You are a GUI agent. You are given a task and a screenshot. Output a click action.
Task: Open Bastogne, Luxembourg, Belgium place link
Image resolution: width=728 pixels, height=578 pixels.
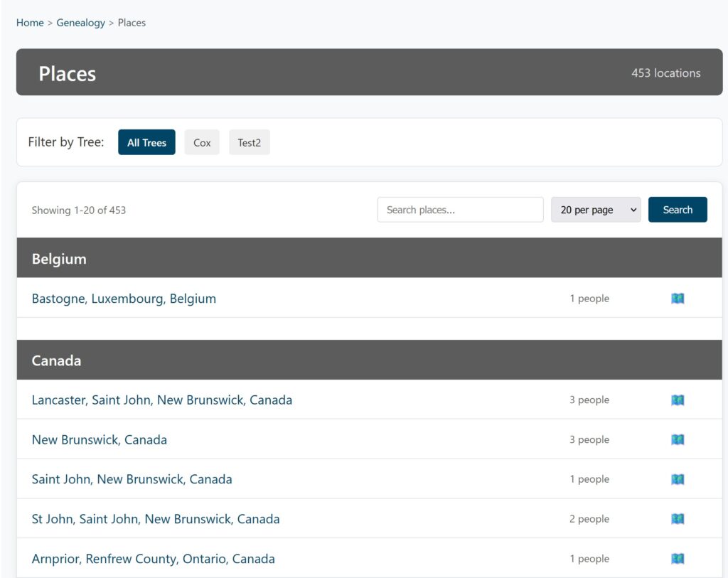pos(124,299)
